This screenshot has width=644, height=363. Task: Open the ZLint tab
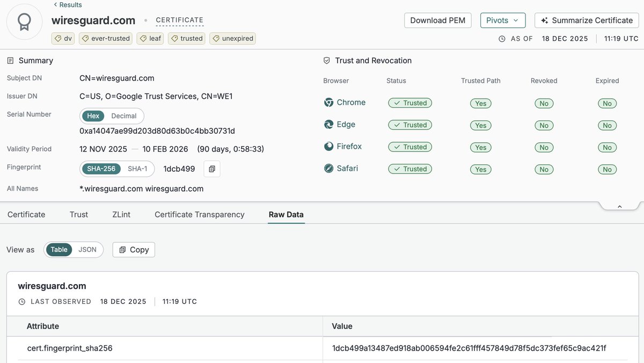tap(121, 214)
